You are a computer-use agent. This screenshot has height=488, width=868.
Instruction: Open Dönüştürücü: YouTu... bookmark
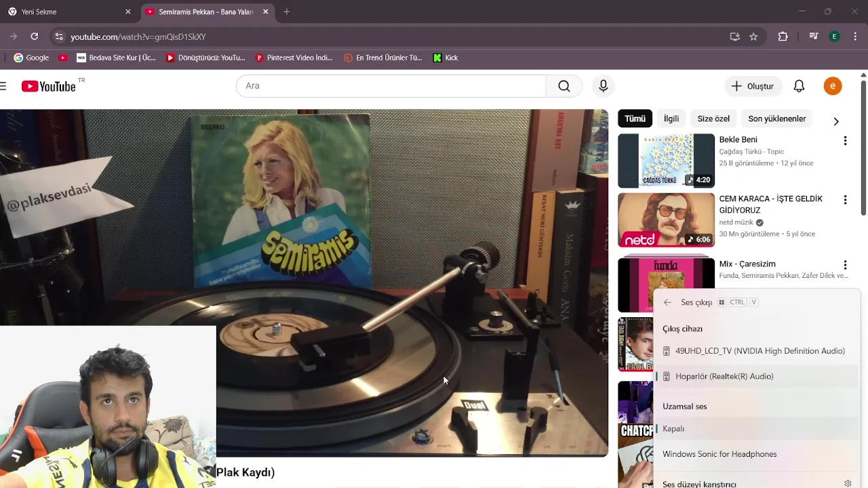[x=205, y=58]
